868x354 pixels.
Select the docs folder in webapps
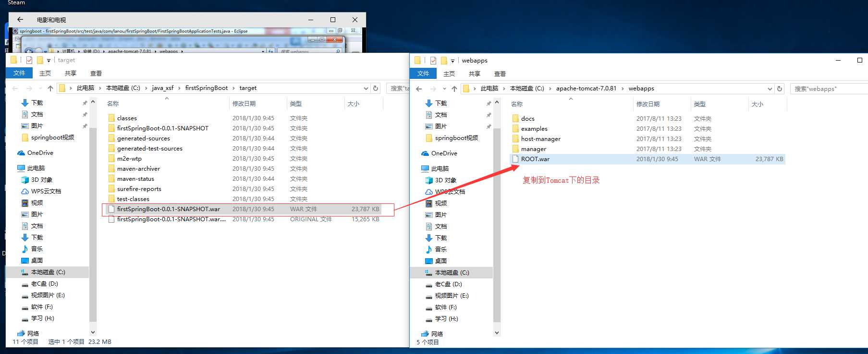point(527,119)
